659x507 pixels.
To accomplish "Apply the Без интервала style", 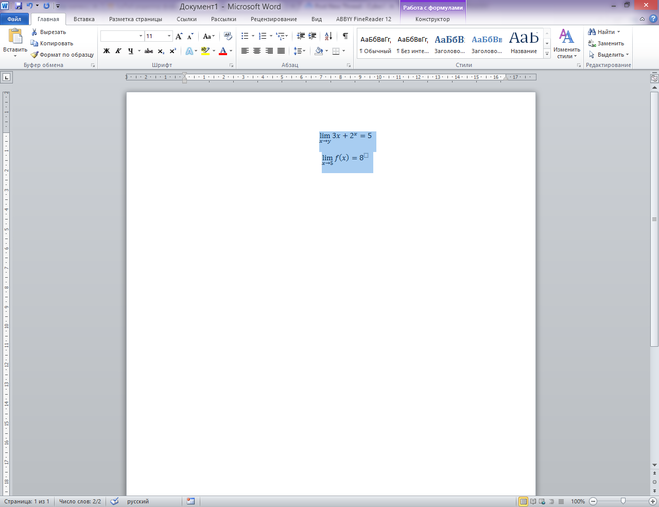I will pyautogui.click(x=413, y=44).
